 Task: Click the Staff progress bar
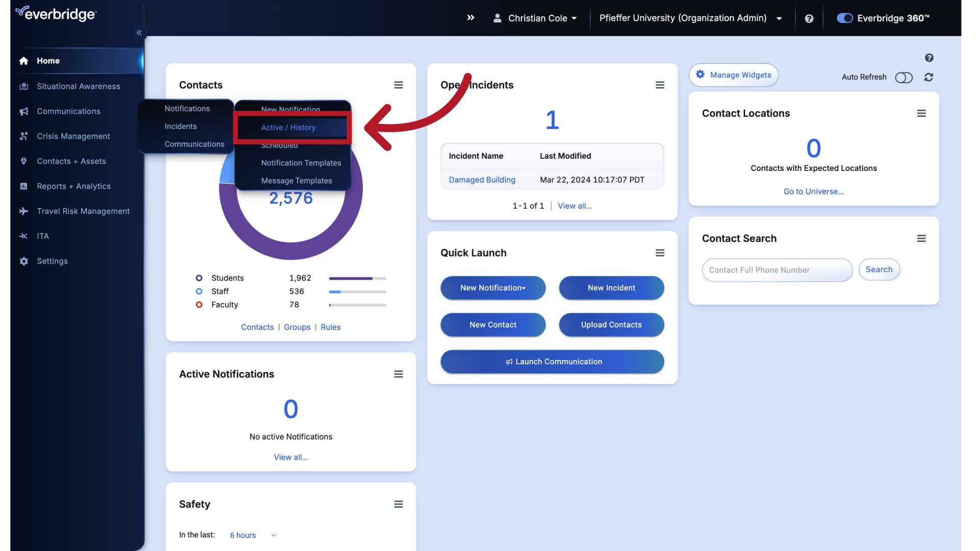click(357, 292)
